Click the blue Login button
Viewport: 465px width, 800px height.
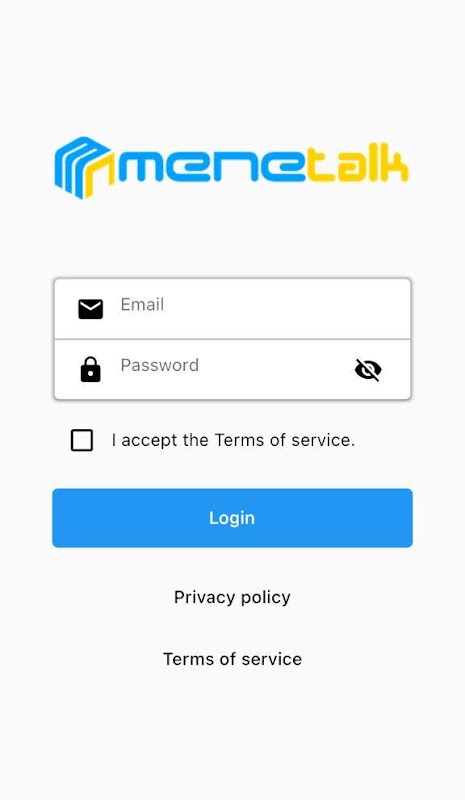[232, 518]
